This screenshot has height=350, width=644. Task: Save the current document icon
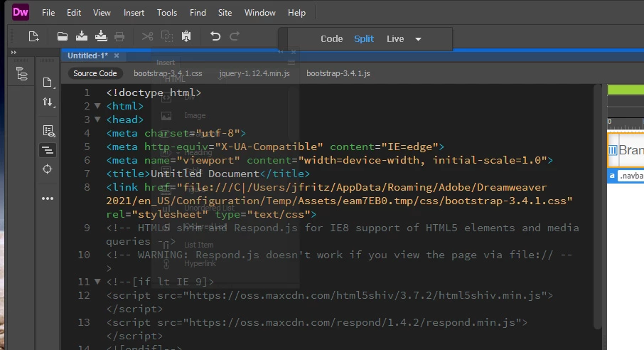pyautogui.click(x=82, y=36)
